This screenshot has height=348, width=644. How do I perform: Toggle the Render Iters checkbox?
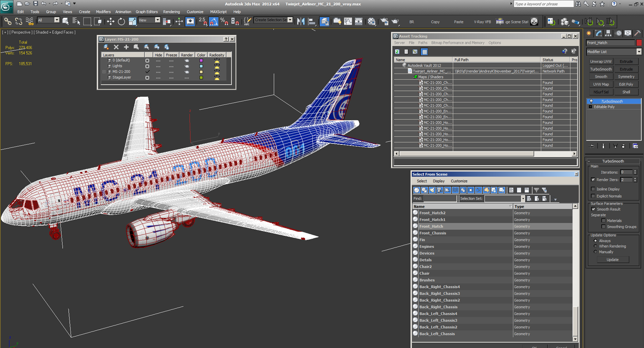coord(593,180)
